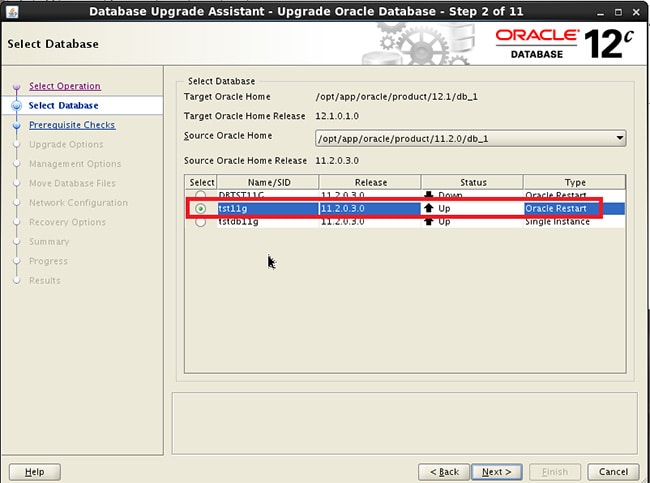Click the Up status arrow for tstdb11g
650x483 pixels.
click(429, 222)
